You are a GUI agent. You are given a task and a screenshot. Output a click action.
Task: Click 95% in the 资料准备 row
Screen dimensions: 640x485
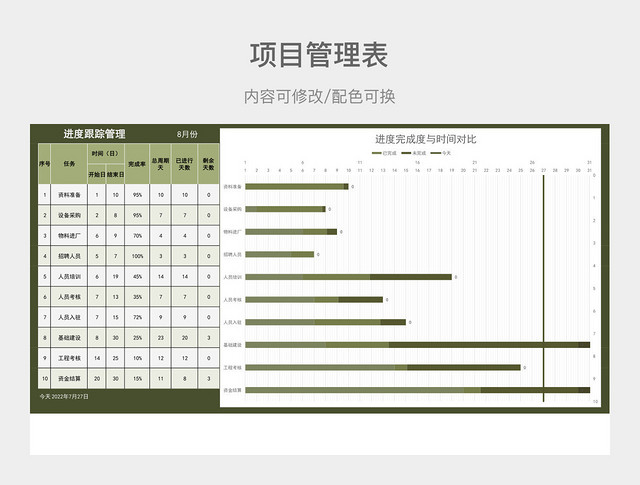click(x=137, y=195)
